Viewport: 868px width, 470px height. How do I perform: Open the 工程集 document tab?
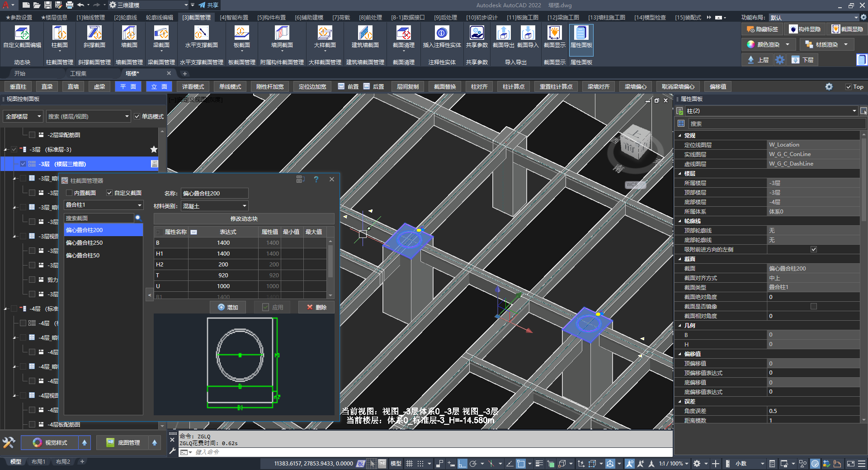[x=78, y=73]
